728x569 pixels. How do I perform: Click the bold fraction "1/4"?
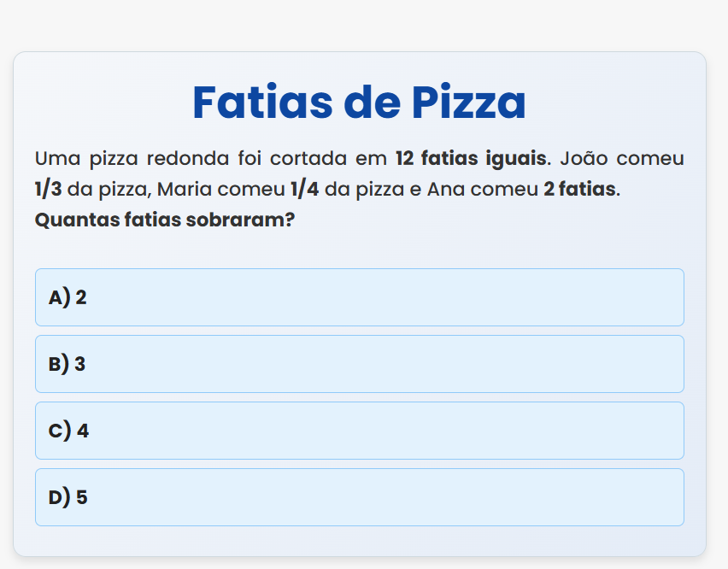point(304,189)
